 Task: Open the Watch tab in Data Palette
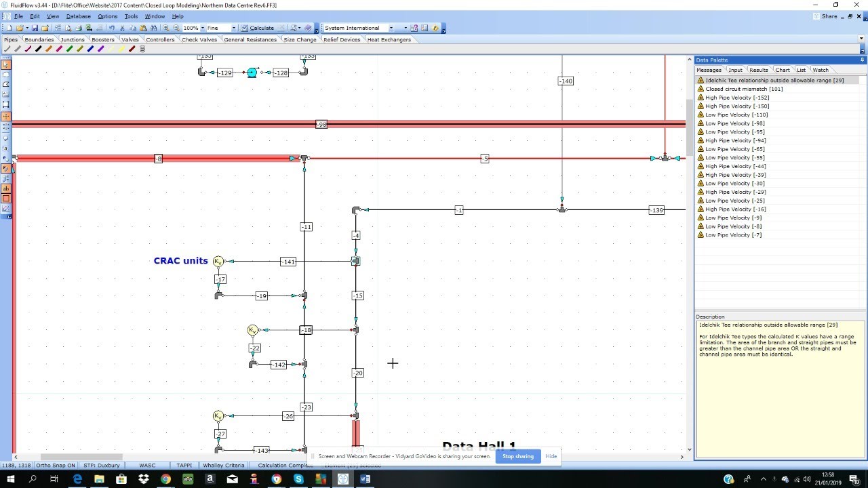821,70
